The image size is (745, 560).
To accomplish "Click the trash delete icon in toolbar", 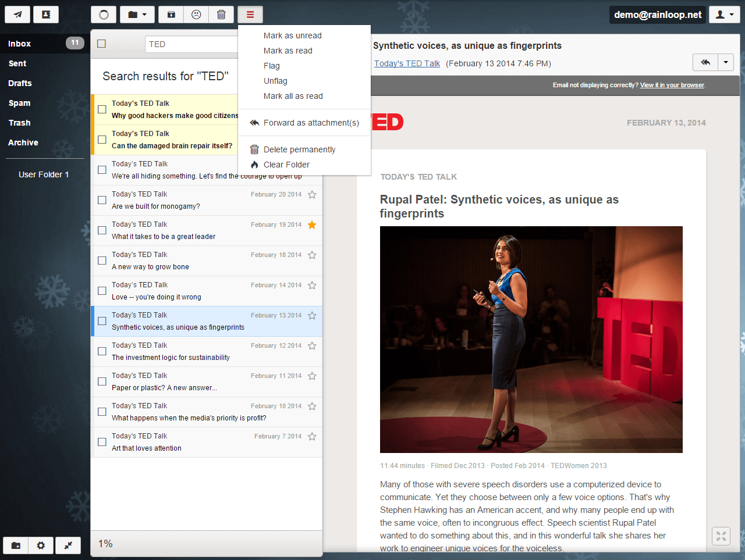I will click(x=221, y=15).
